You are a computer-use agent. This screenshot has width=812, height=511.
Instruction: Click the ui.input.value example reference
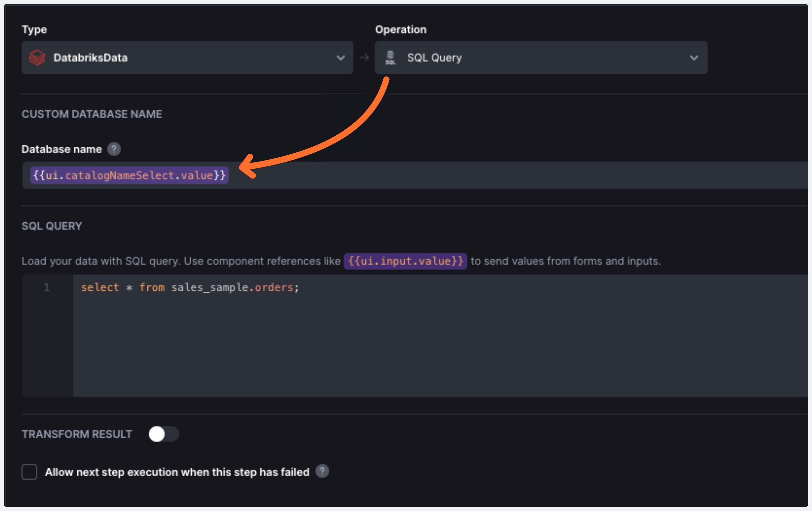tap(405, 261)
